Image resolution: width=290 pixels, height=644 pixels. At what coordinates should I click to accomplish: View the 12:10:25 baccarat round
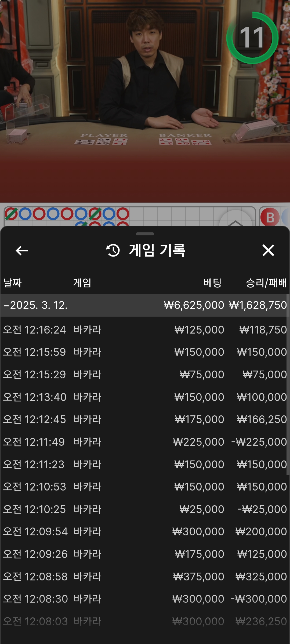pyautogui.click(x=145, y=509)
